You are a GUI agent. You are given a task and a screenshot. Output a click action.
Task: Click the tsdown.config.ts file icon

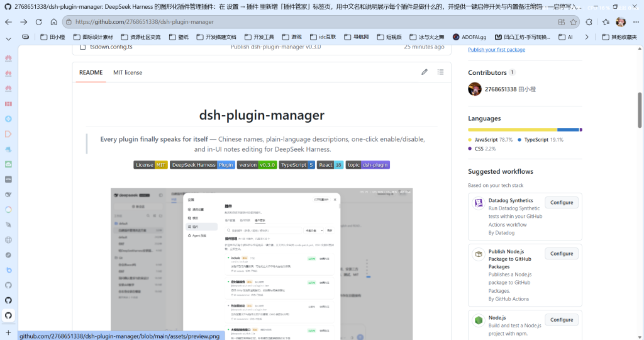tap(82, 47)
